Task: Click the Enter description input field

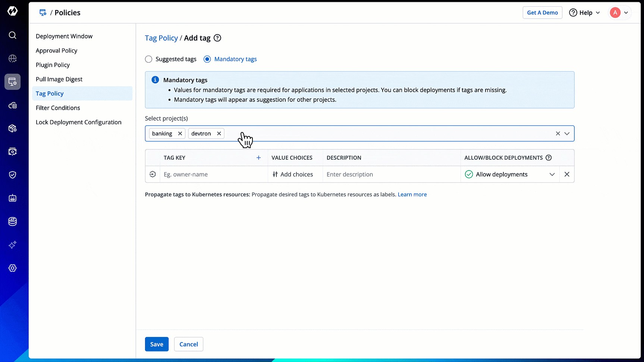Action: coord(391,174)
